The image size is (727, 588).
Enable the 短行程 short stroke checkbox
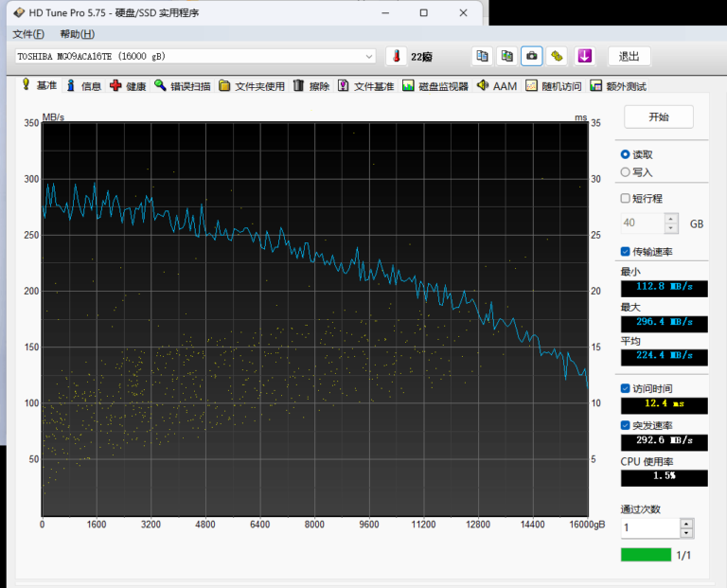(x=626, y=199)
